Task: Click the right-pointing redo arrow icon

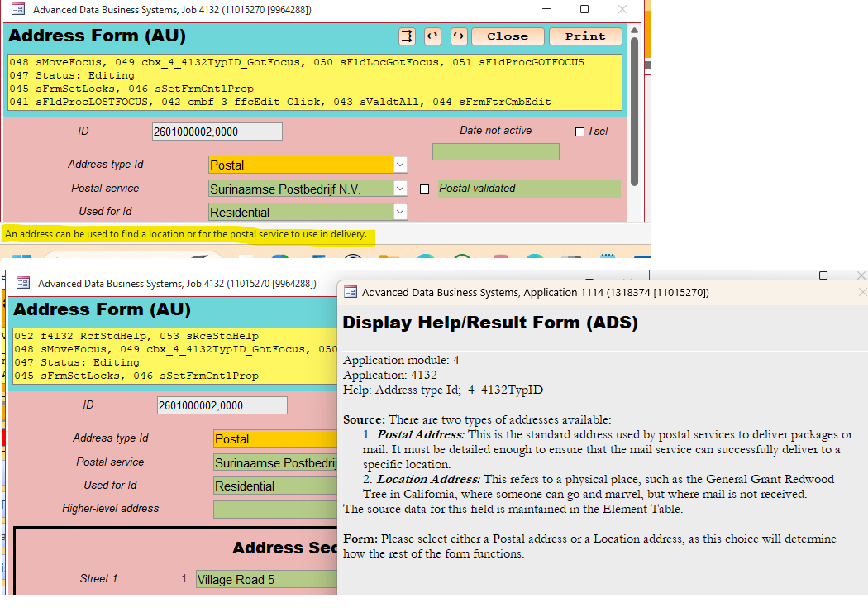Action: click(458, 36)
